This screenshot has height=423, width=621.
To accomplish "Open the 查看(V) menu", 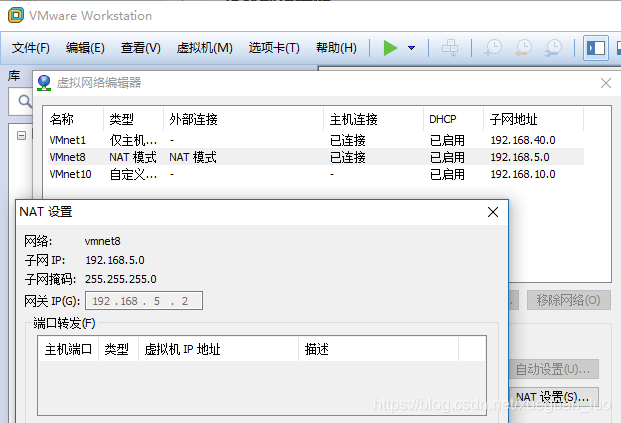I will [141, 48].
